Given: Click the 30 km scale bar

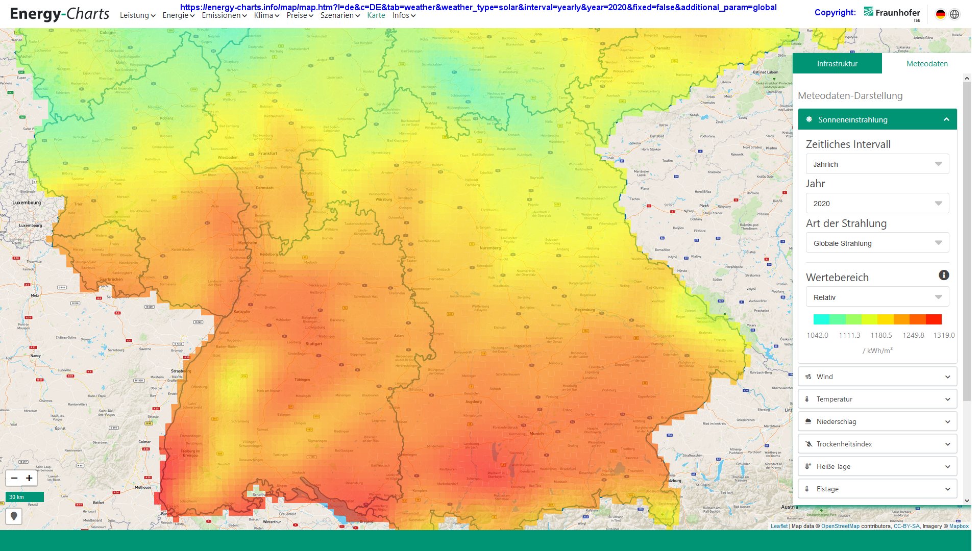Looking at the screenshot, I should coord(24,496).
